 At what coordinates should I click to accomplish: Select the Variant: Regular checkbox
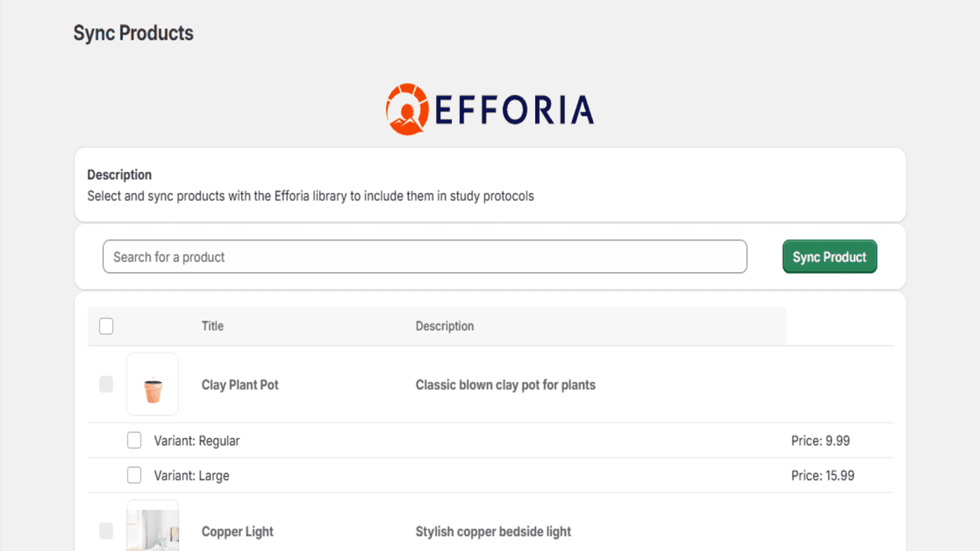(x=134, y=440)
